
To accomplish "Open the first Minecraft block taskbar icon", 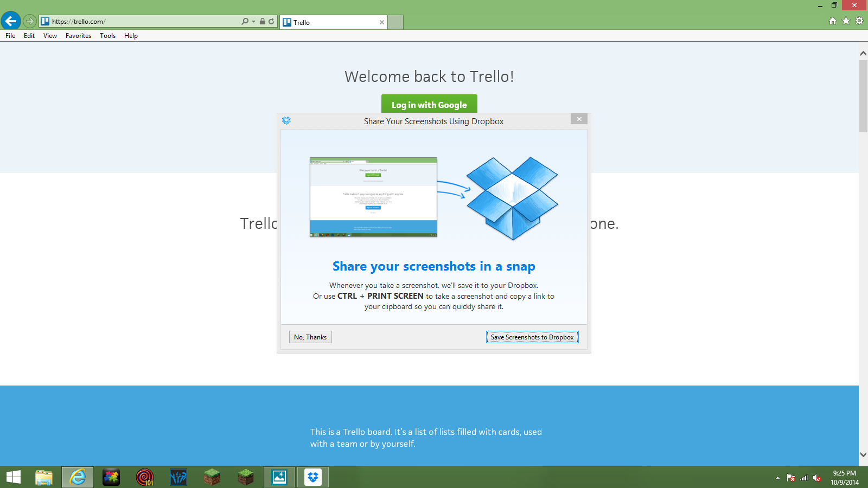I will (x=212, y=477).
